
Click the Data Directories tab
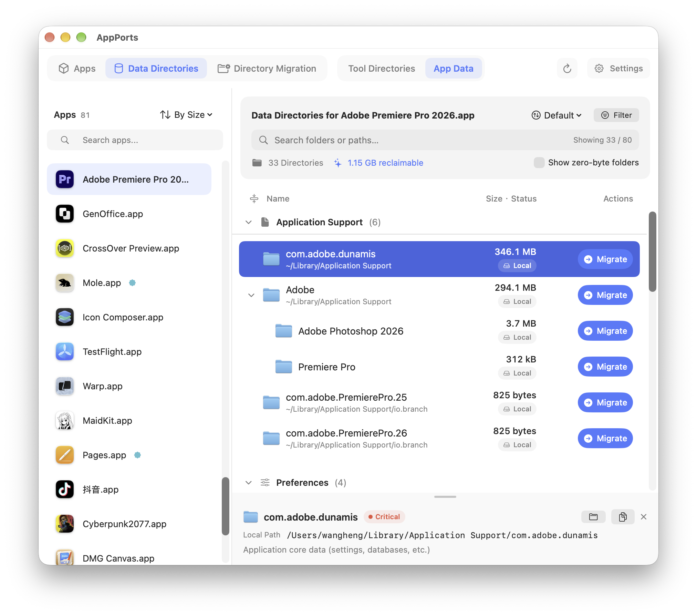156,69
